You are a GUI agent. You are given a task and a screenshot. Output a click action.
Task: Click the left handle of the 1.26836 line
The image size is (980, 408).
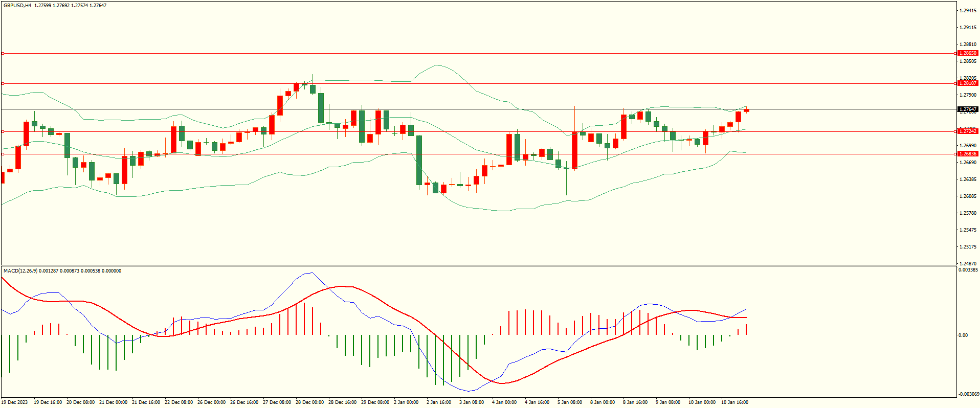tap(3, 154)
